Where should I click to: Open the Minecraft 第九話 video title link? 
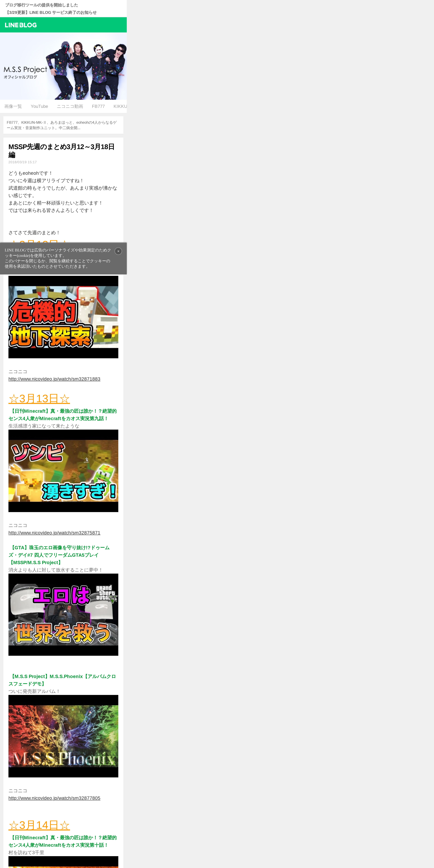coord(63,415)
